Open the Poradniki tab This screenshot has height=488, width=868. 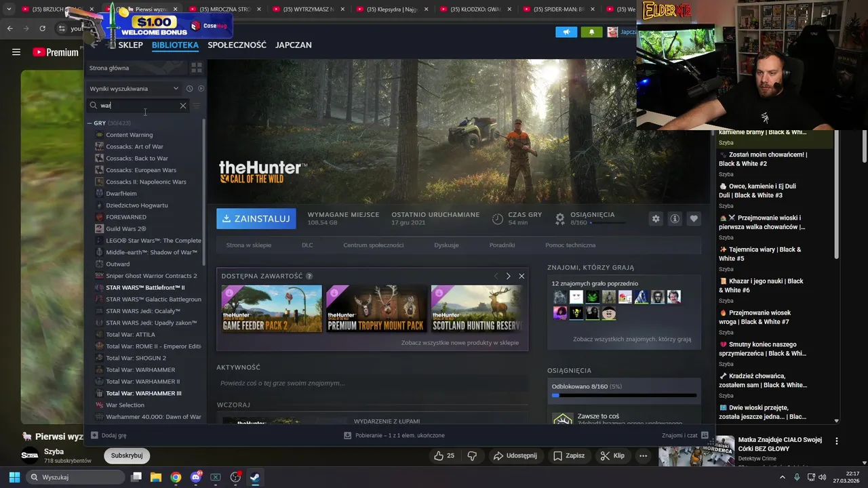coord(502,245)
